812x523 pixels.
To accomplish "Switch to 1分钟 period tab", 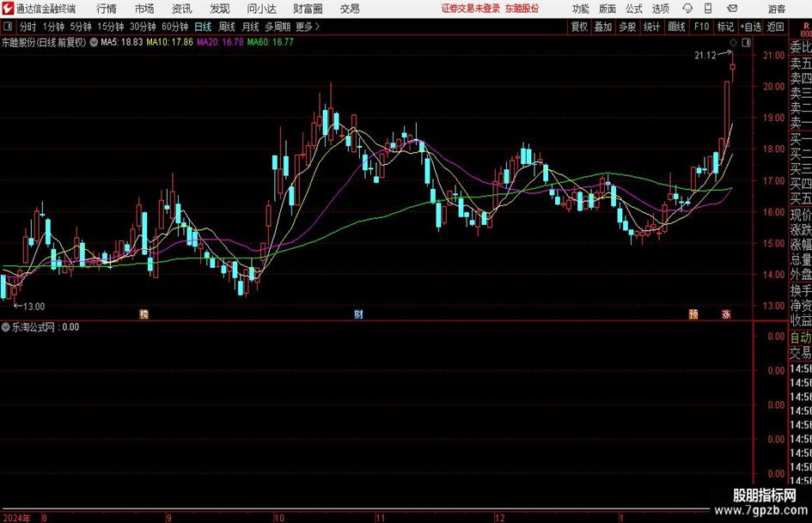I will [x=53, y=27].
